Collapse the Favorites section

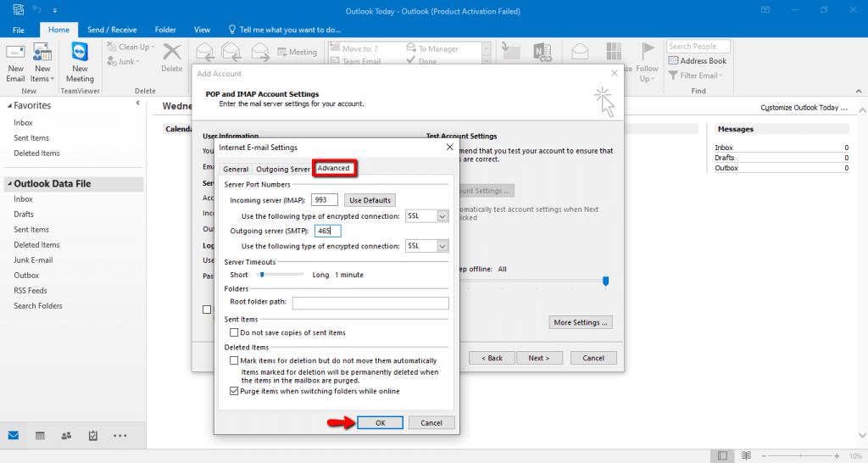(x=9, y=106)
